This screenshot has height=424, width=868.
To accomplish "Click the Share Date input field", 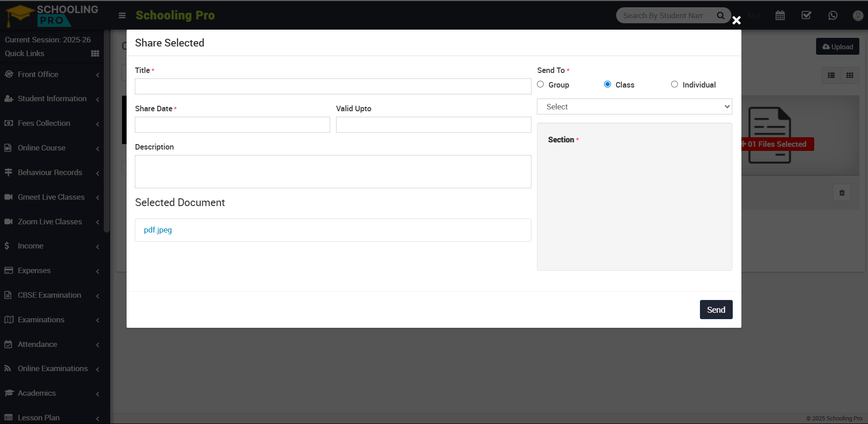I will [x=232, y=124].
